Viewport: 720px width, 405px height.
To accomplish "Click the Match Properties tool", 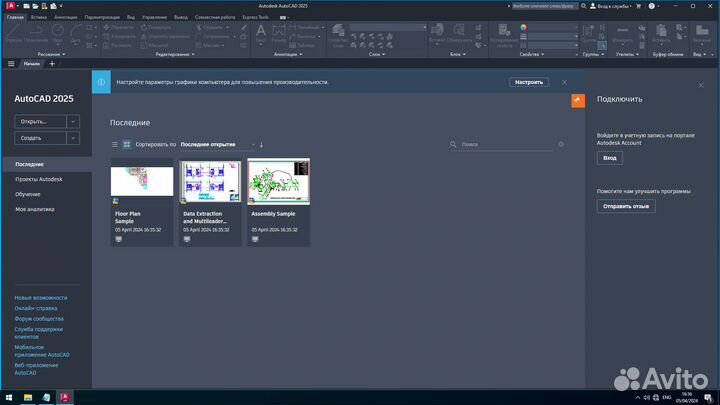I will [504, 36].
